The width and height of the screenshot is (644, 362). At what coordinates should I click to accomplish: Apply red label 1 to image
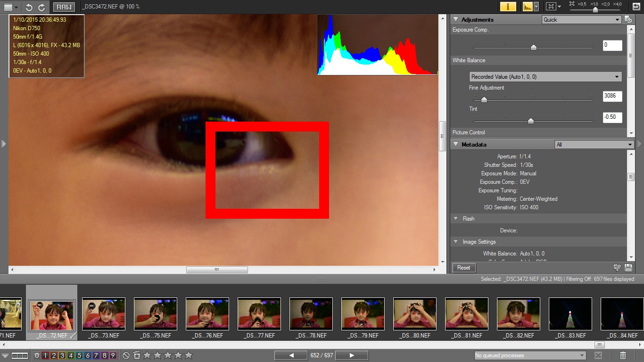(x=45, y=355)
